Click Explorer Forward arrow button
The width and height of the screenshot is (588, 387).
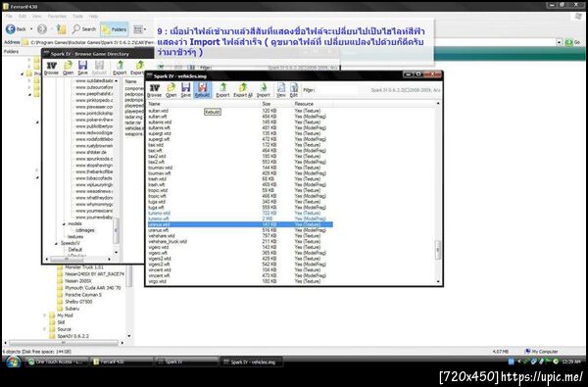(x=42, y=28)
